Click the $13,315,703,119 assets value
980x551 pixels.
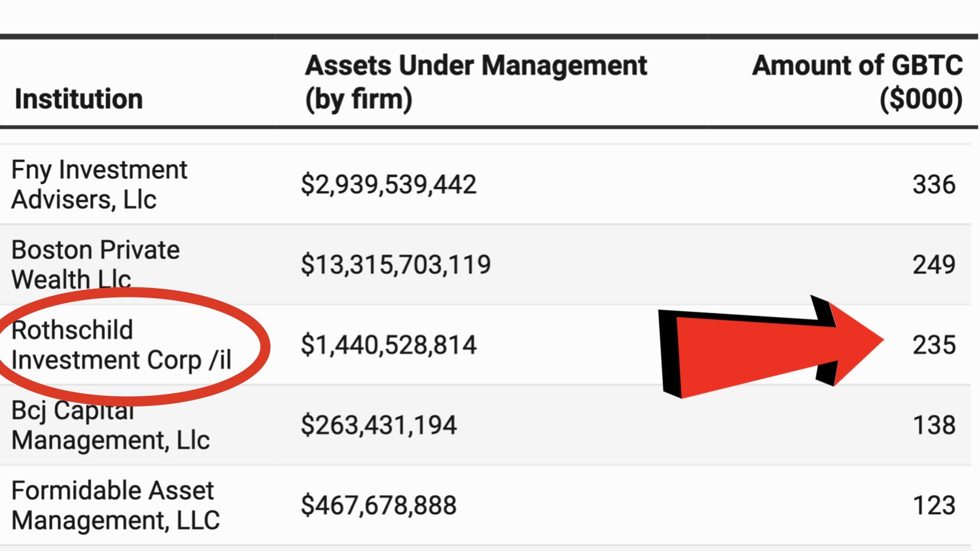point(395,265)
